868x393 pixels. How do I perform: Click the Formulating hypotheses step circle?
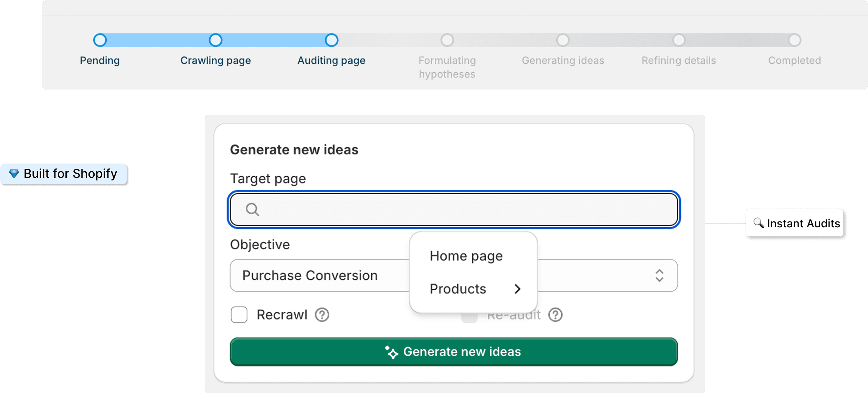coord(447,40)
